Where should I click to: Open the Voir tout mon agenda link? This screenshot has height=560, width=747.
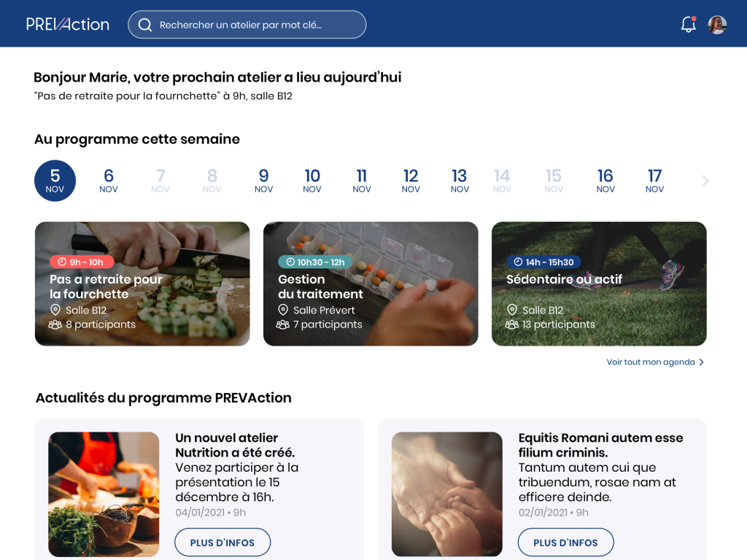[x=650, y=362]
